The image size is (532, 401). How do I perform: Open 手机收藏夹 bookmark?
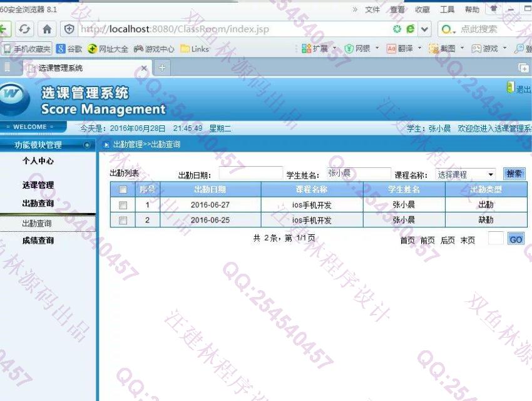point(26,49)
